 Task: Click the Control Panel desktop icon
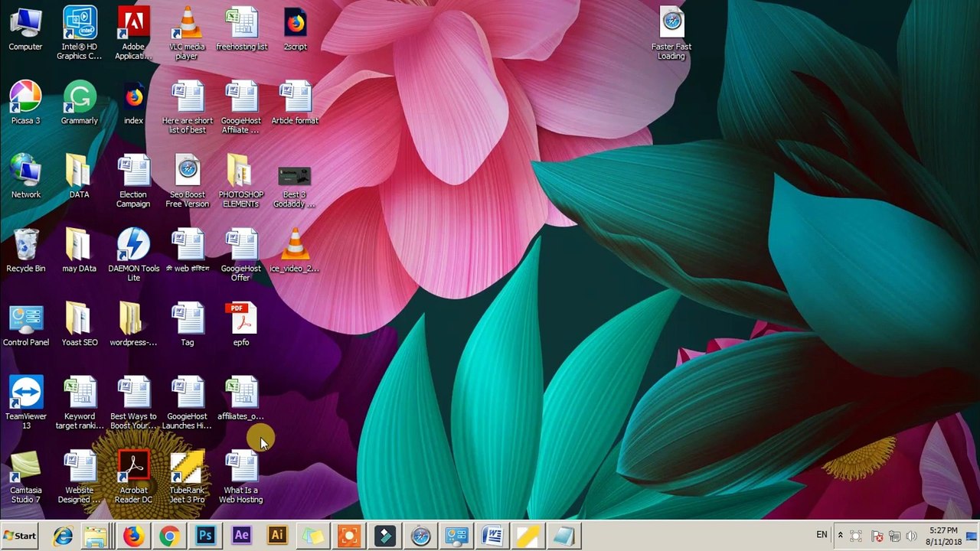click(x=25, y=325)
